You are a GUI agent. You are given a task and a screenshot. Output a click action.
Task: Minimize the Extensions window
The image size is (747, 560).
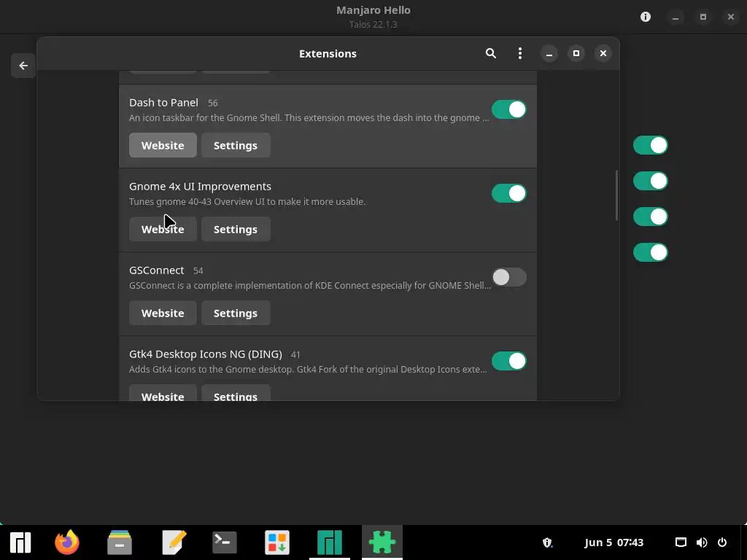coord(549,53)
